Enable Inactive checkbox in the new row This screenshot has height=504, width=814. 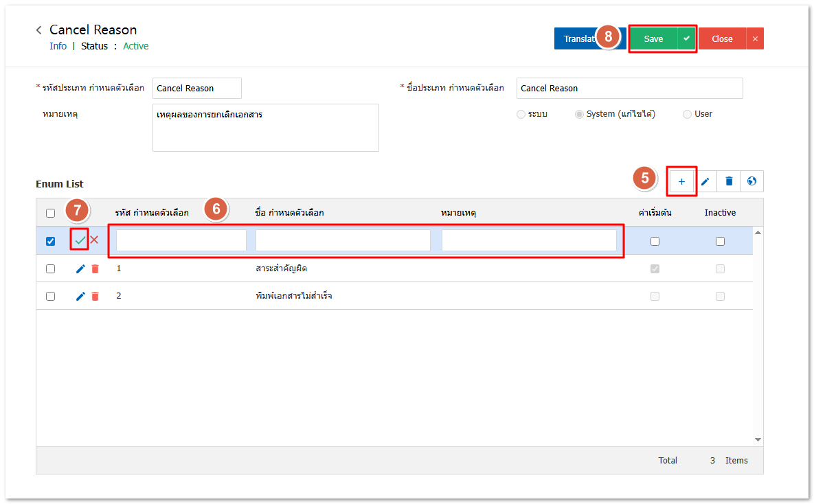(x=720, y=241)
